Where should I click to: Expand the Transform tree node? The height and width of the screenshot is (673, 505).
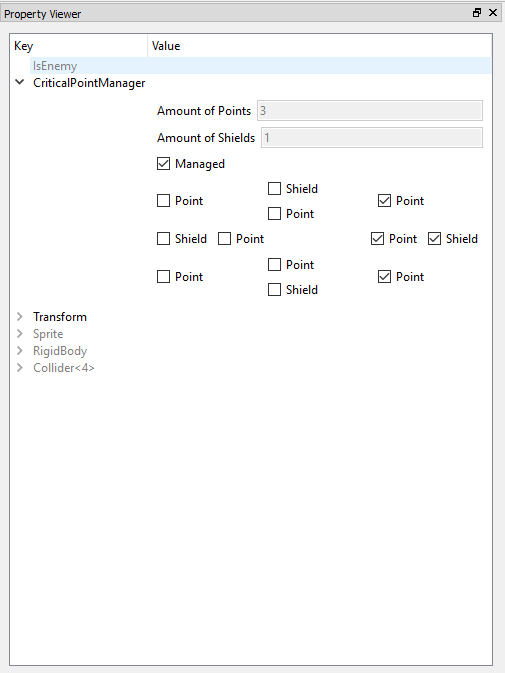tap(19, 317)
